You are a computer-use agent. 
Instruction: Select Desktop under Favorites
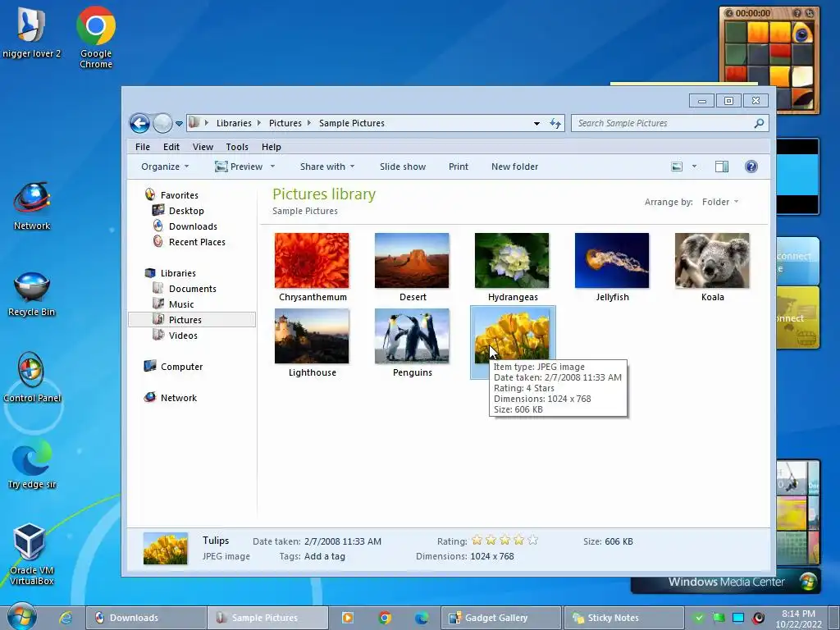click(x=186, y=211)
